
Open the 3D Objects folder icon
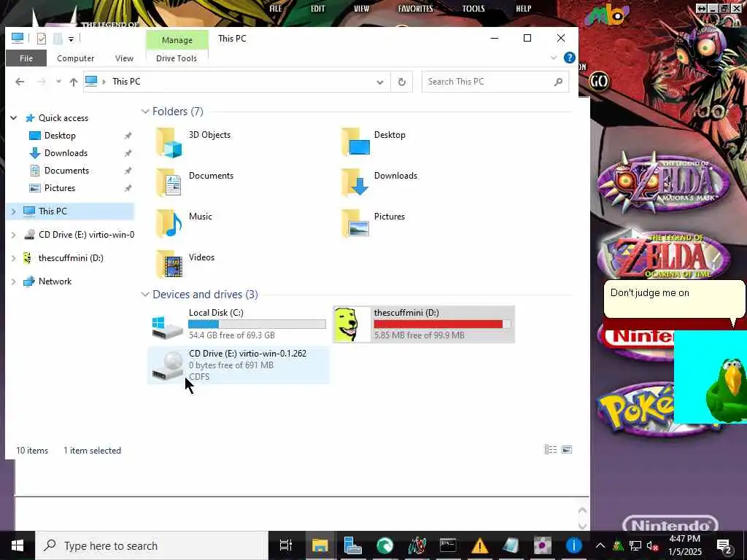tap(169, 142)
